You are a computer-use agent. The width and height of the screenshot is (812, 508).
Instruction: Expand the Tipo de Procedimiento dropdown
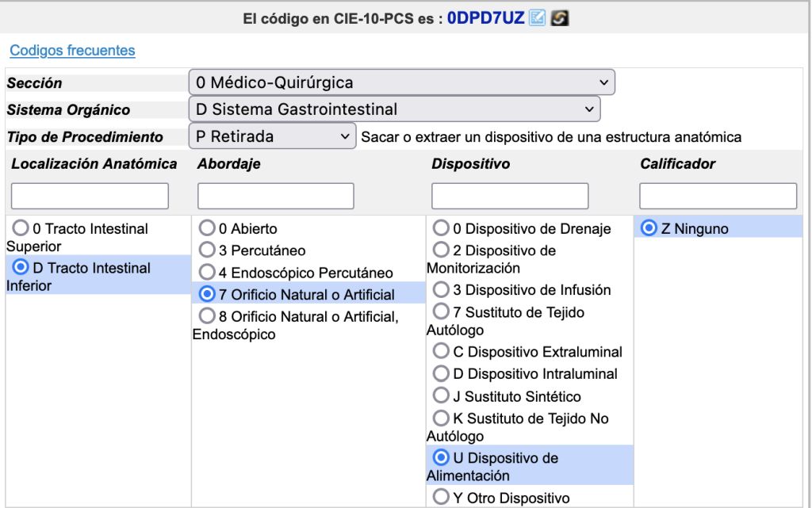coord(272,136)
